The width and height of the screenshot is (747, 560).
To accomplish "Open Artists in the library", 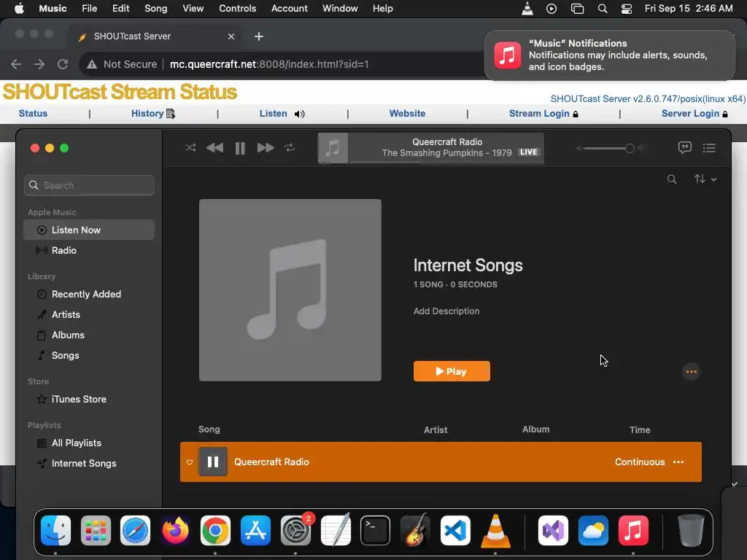I will (89, 315).
